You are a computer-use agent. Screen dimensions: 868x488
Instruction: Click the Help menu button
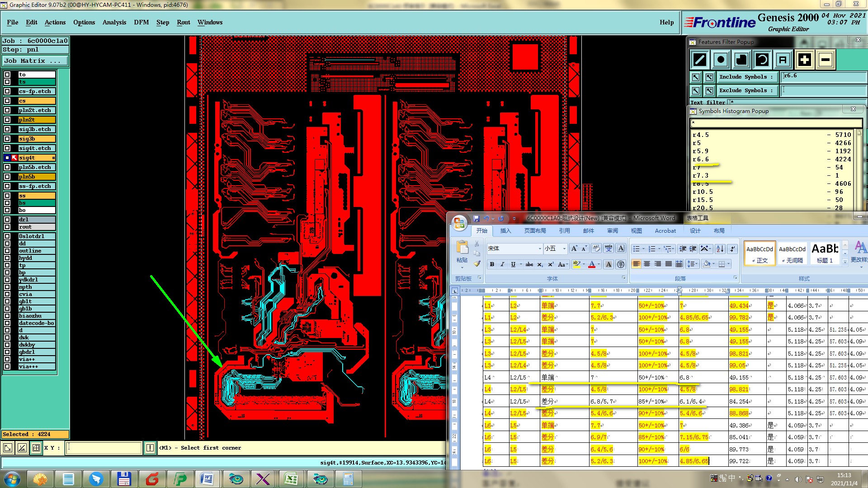[666, 22]
